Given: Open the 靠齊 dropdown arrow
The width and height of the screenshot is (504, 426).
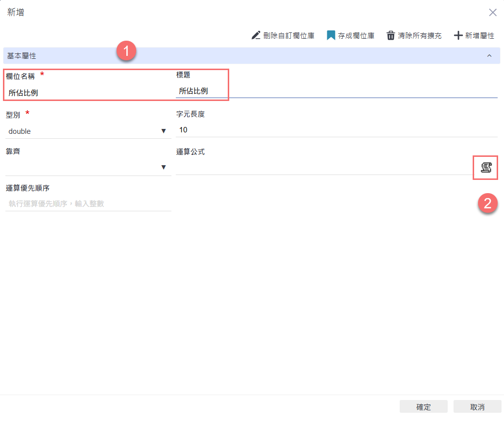Looking at the screenshot, I should tap(164, 168).
